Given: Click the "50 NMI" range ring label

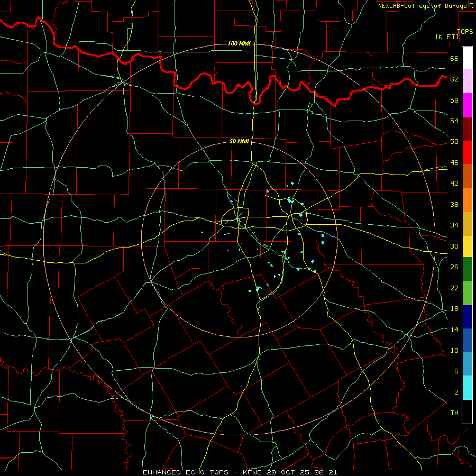Looking at the screenshot, I should coord(239,141).
